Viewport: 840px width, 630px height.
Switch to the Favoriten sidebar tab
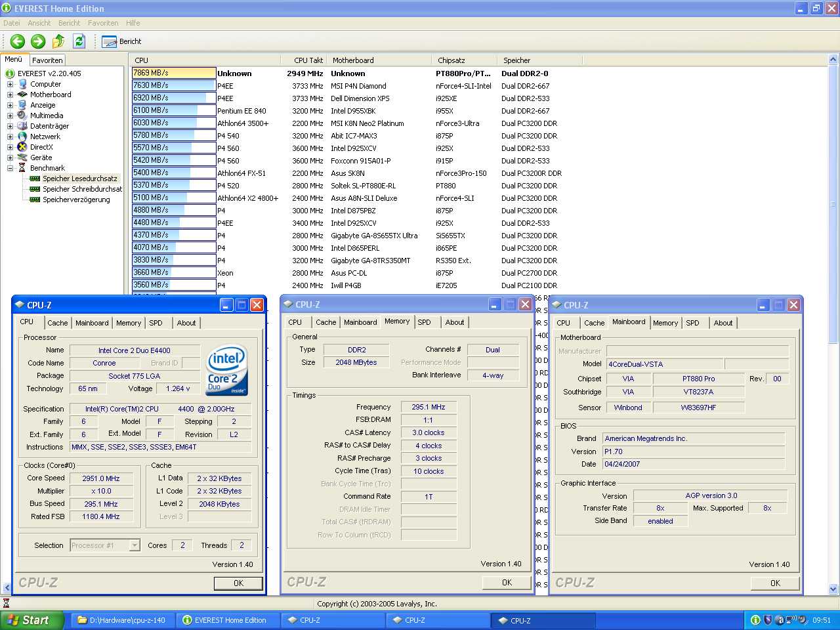click(x=47, y=60)
